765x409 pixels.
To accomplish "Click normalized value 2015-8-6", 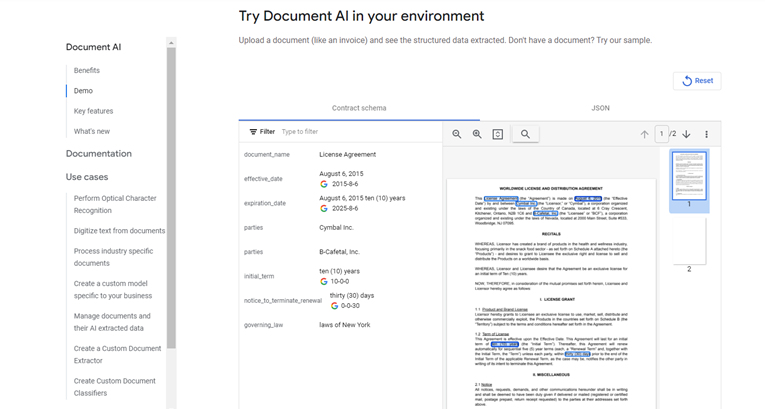I will pos(345,184).
